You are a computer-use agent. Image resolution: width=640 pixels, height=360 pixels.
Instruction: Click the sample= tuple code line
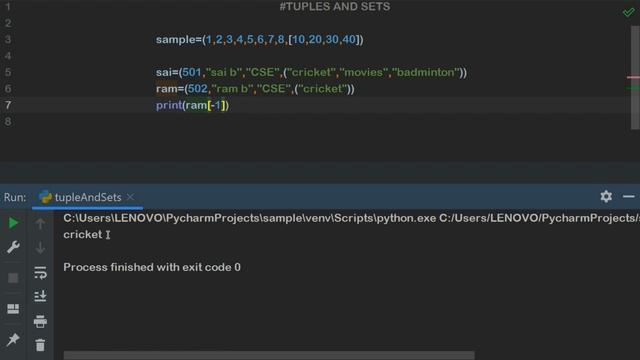tap(260, 40)
